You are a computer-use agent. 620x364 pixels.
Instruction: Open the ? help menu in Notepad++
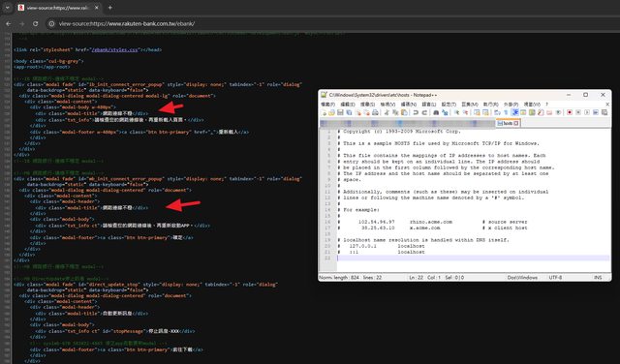[546, 105]
